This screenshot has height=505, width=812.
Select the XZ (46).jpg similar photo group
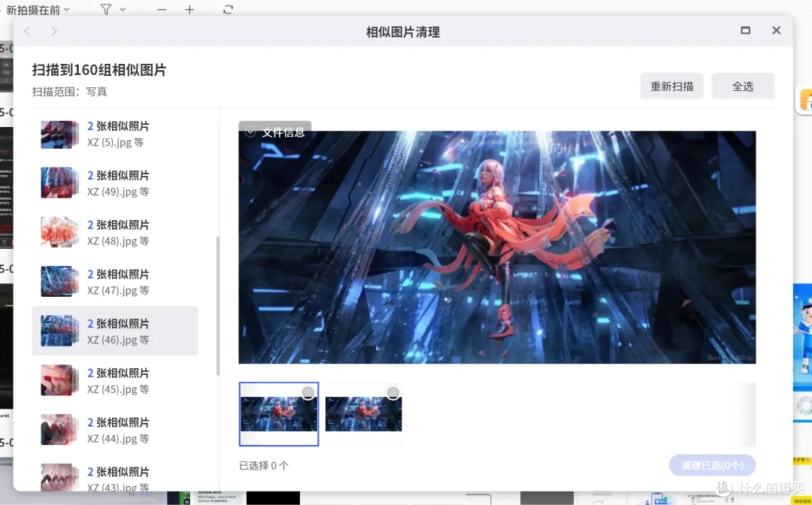click(115, 331)
